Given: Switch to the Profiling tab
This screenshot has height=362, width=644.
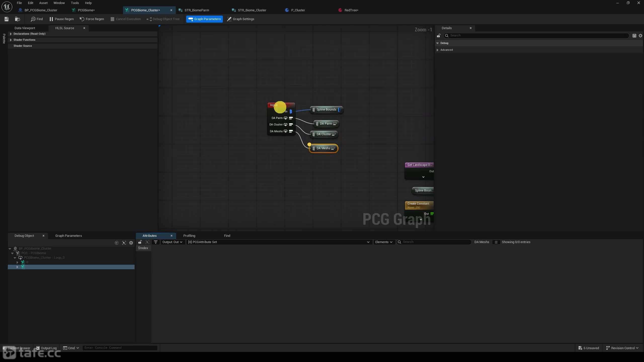Looking at the screenshot, I should click(189, 236).
